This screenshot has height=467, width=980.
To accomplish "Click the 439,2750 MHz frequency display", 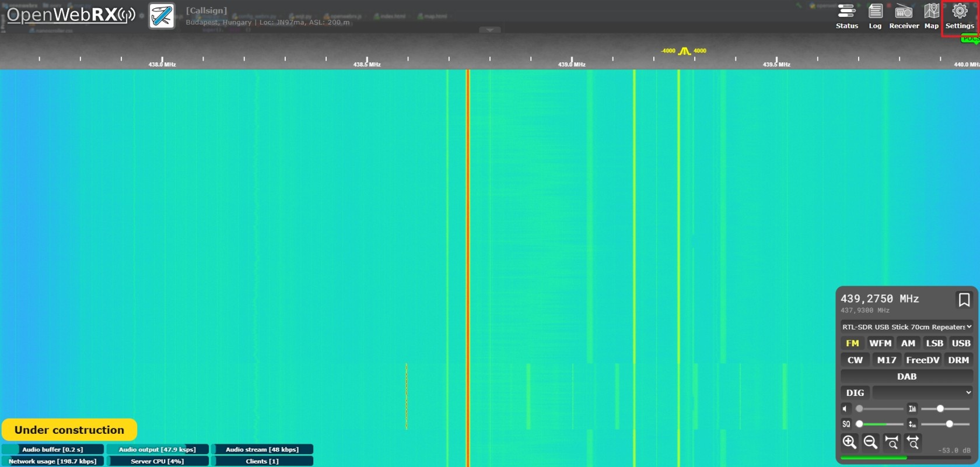I will tap(880, 299).
